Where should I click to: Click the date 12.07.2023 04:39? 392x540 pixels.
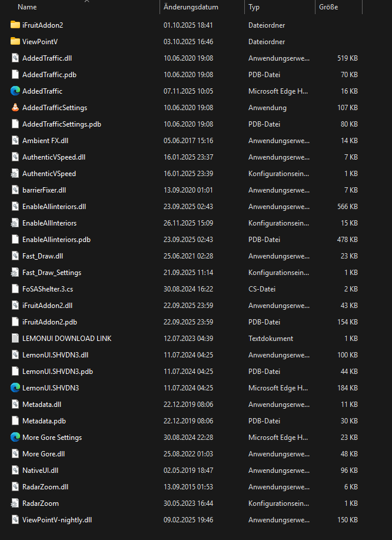pyautogui.click(x=188, y=339)
